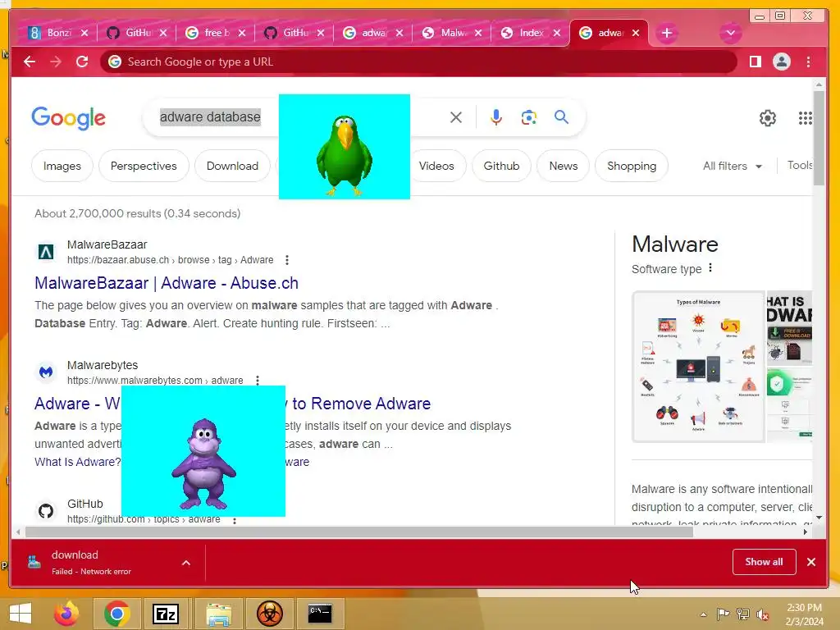Screen dimensions: 840x630
Task: Click the GitHub result favicon
Action: 46,511
